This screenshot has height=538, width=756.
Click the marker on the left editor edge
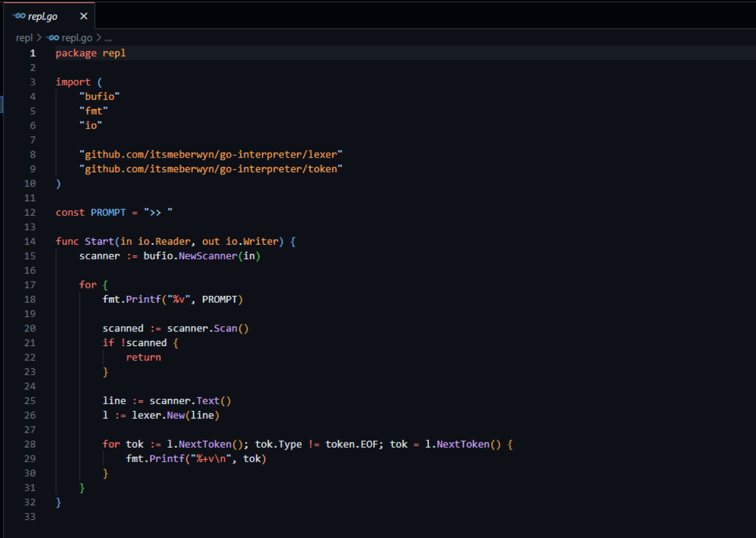pos(2,104)
